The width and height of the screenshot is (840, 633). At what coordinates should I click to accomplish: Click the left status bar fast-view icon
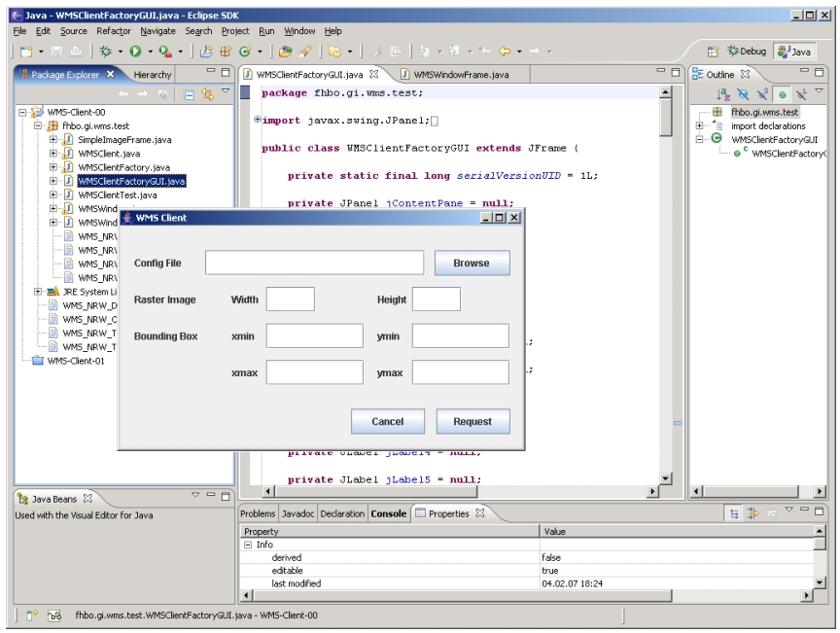32,615
